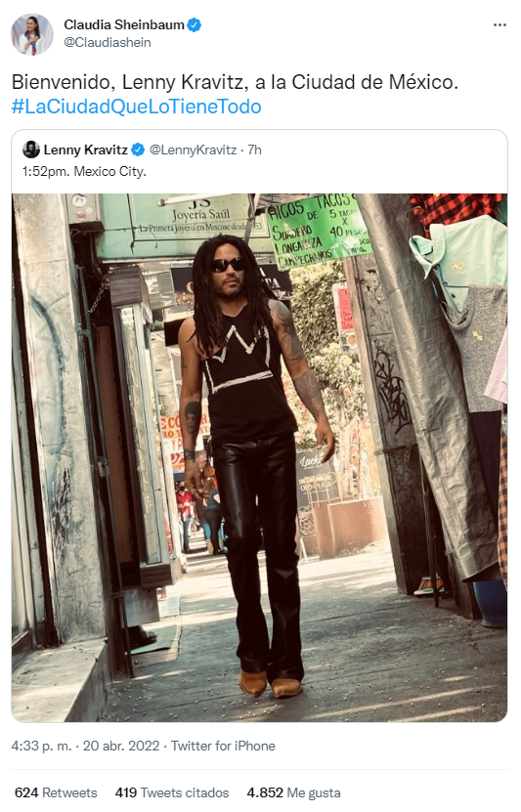Image resolution: width=521 pixels, height=812 pixels.
Task: Open the @Claudiashein handle
Action: [108, 42]
